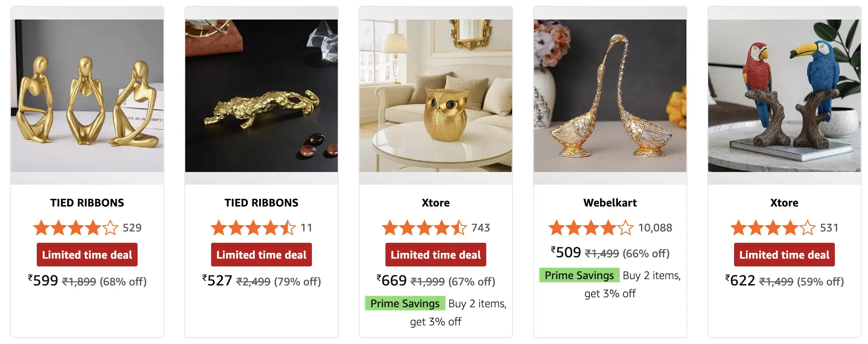Click star rating beside 529 reviews

click(75, 227)
